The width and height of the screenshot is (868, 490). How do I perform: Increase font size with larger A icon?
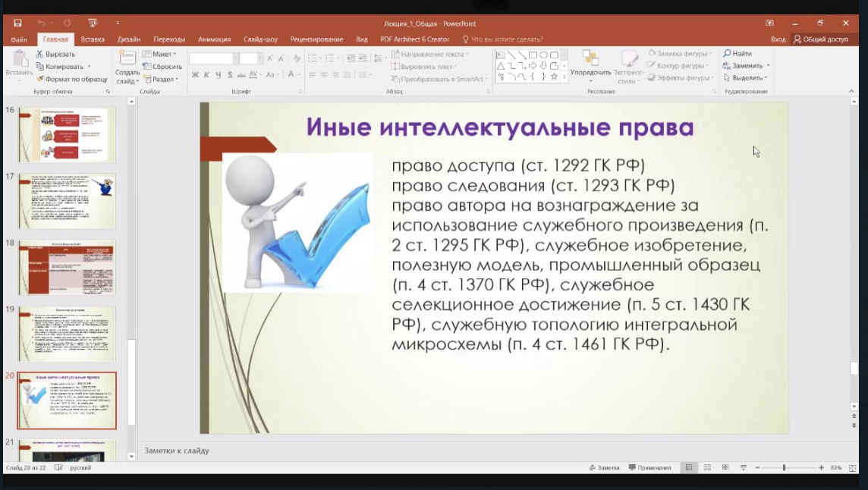270,58
